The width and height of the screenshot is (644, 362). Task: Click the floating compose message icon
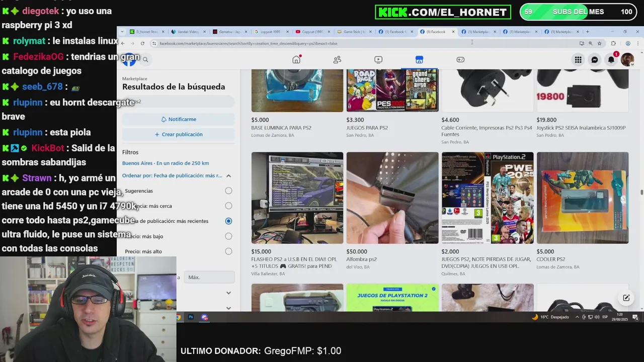point(626,298)
